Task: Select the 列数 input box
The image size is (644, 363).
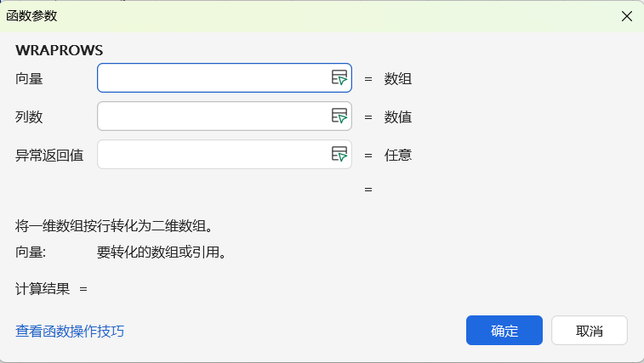Action: (x=213, y=116)
